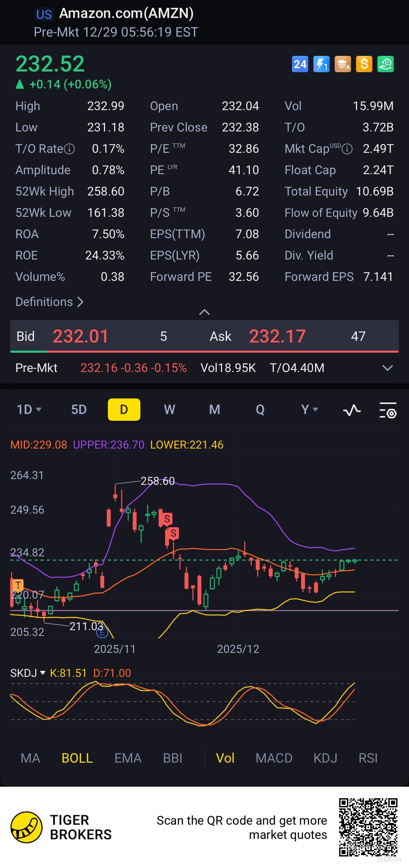The height and width of the screenshot is (868, 409).
Task: Tap the orange T marker on chart
Action: (x=18, y=585)
